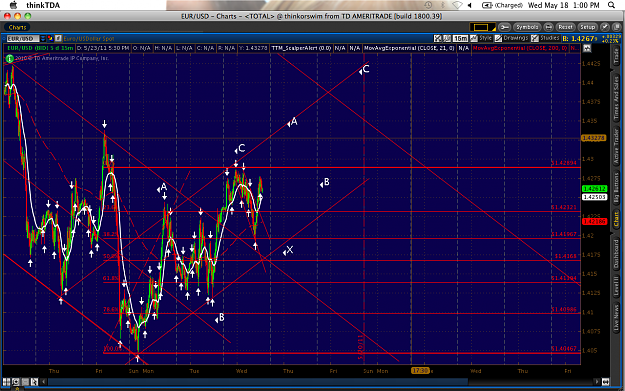Click the Reset button
Screen dimensions: 625x391
tap(565, 27)
